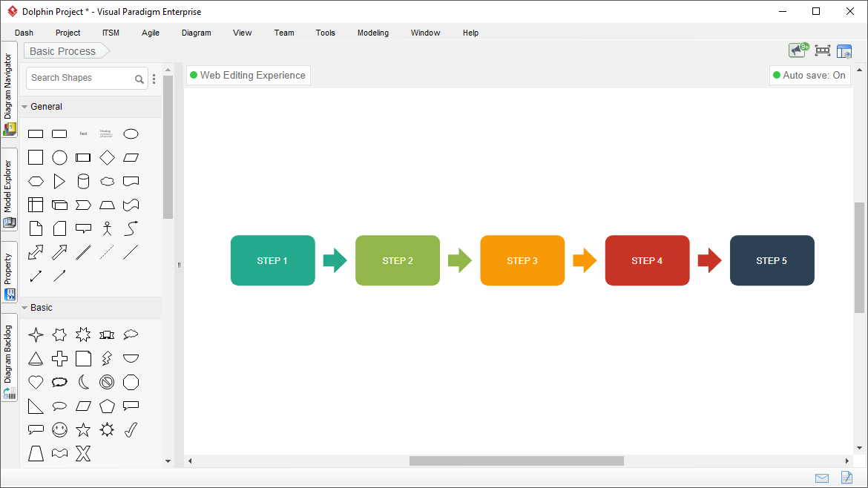Click the canvas horizontal scrollbar thumb
The height and width of the screenshot is (488, 868).
(x=516, y=461)
